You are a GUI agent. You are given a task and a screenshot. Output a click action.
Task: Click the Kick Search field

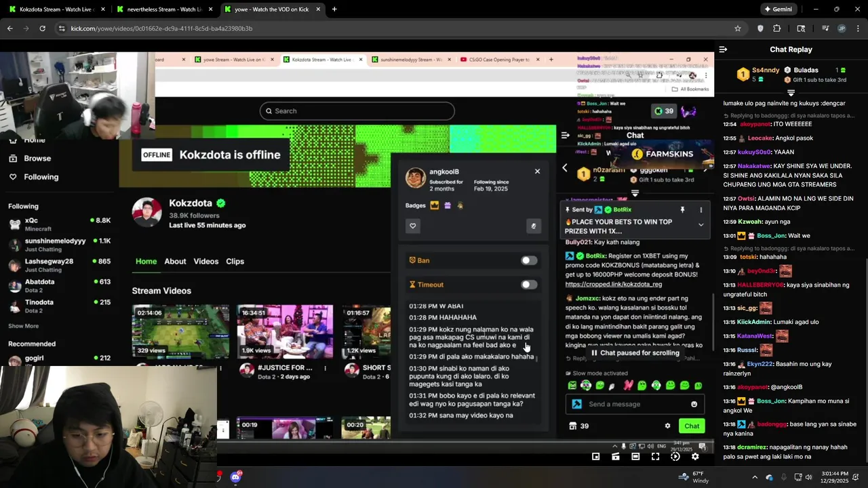(x=357, y=111)
